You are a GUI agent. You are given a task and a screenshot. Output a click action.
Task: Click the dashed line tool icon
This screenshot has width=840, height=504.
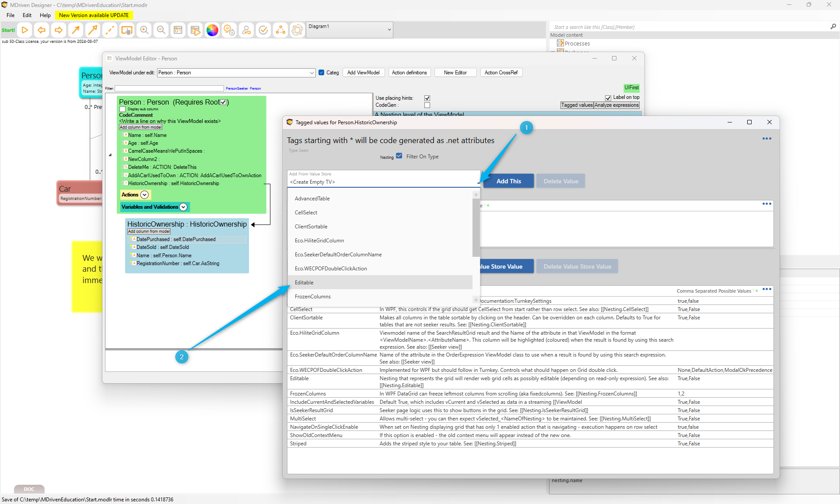click(109, 30)
